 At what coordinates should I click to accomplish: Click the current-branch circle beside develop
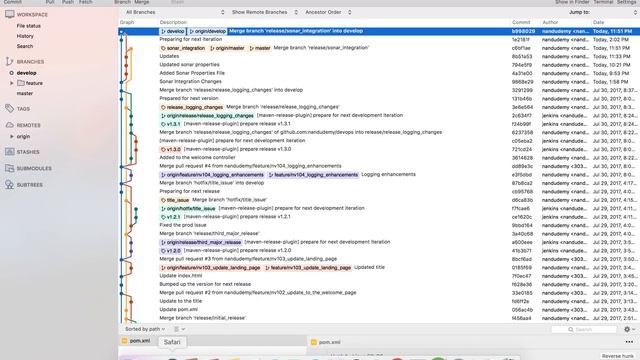(11, 73)
